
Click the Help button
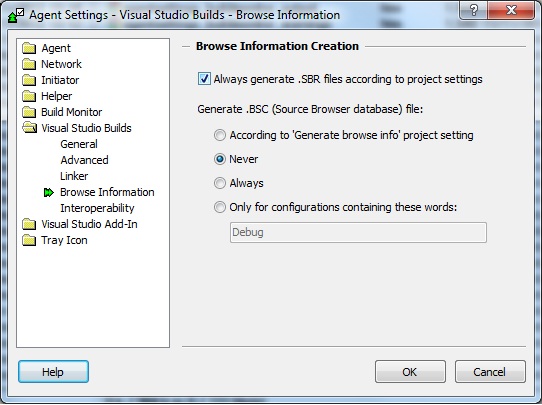click(x=53, y=372)
